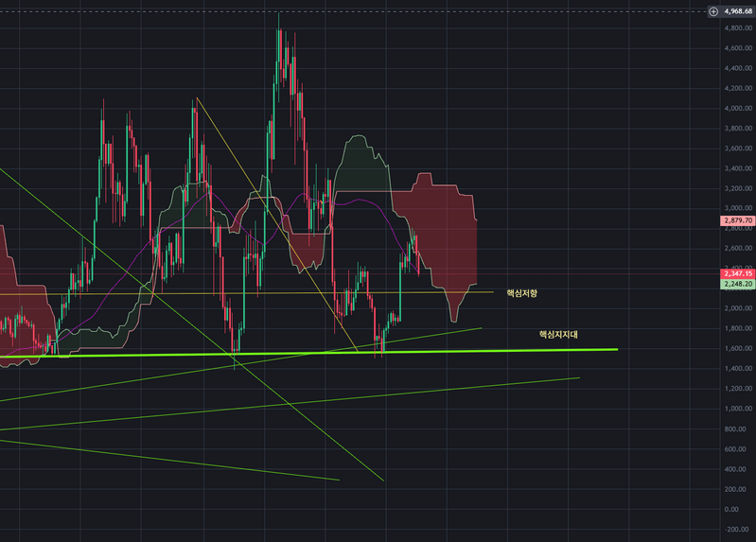Click the 2,000.00 price axis label

point(738,308)
